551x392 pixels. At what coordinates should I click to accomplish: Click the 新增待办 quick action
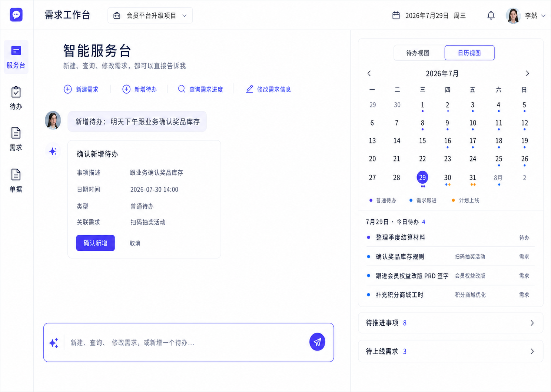pos(139,89)
